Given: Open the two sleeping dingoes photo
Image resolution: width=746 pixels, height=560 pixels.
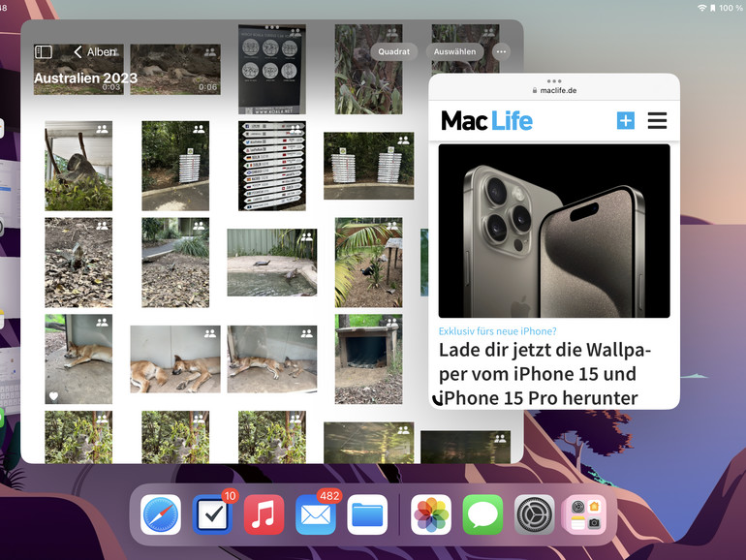Looking at the screenshot, I should click(175, 359).
